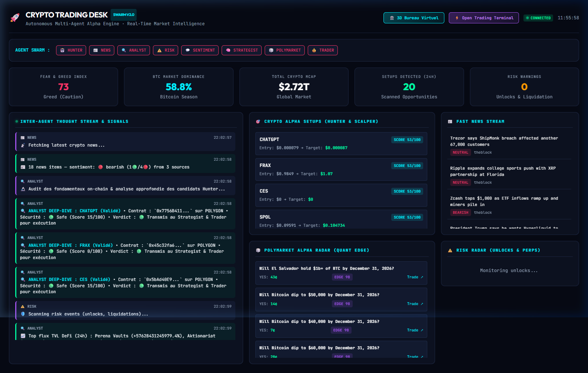Click Trade link for Bitcoin dip to $40,000
This screenshot has width=588, height=373.
coord(415,330)
